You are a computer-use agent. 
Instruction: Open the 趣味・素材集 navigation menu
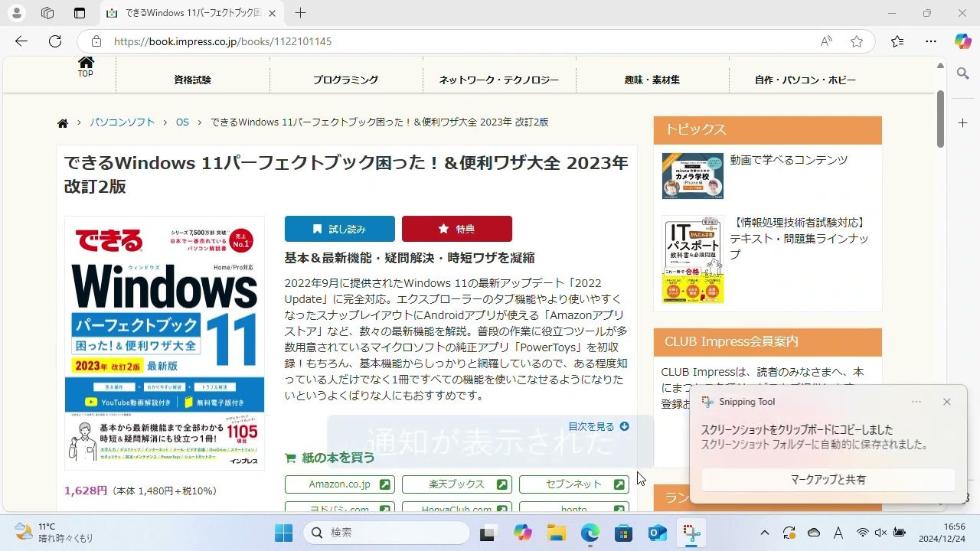point(652,80)
